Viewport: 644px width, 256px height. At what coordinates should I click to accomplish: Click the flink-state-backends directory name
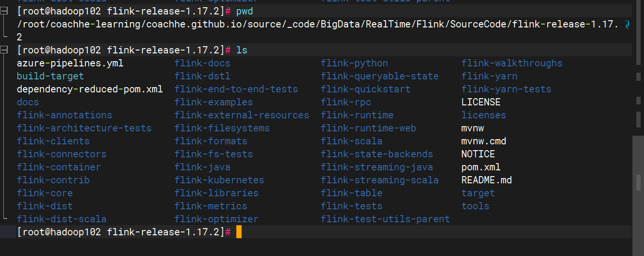377,154
